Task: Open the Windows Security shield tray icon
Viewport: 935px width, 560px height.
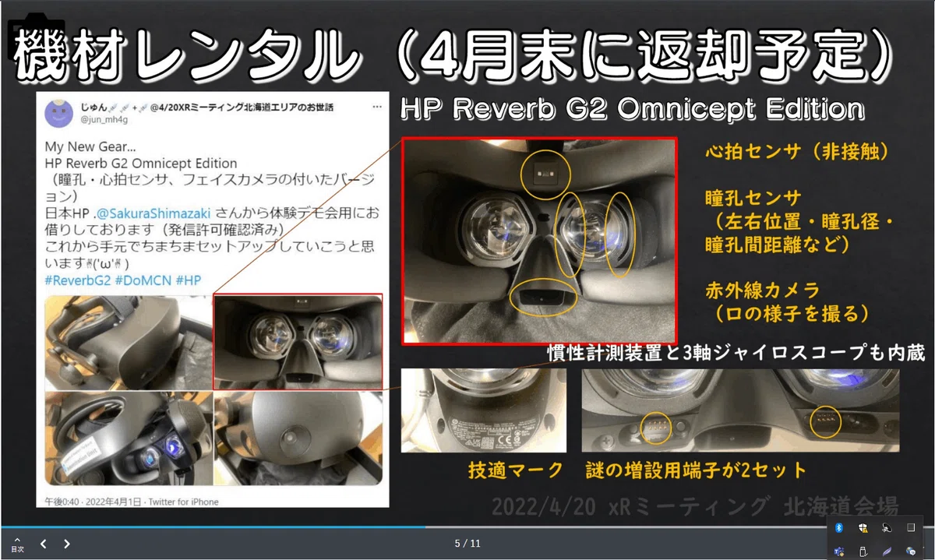Action: point(863,527)
